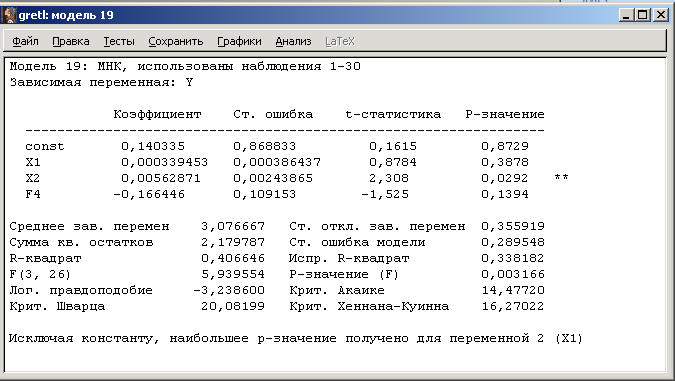The width and height of the screenshot is (675, 381).
Task: Click the F4 variable row label
Action: click(33, 194)
